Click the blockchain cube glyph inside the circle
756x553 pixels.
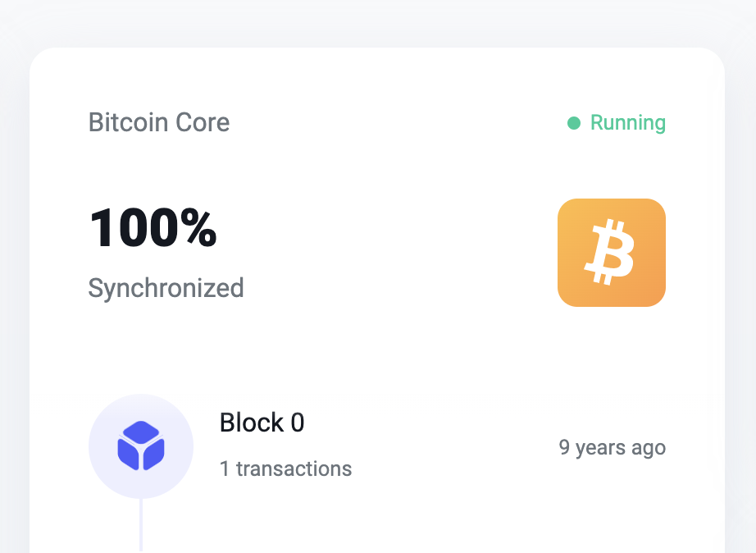141,446
